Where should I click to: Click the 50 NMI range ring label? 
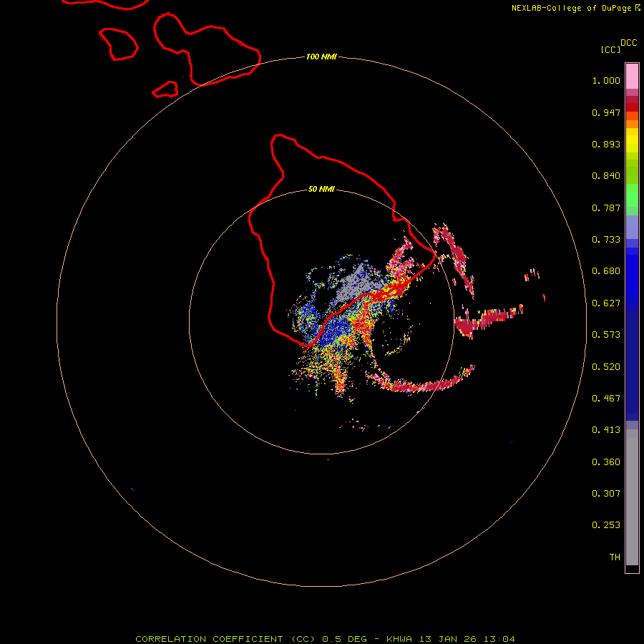pyautogui.click(x=321, y=189)
